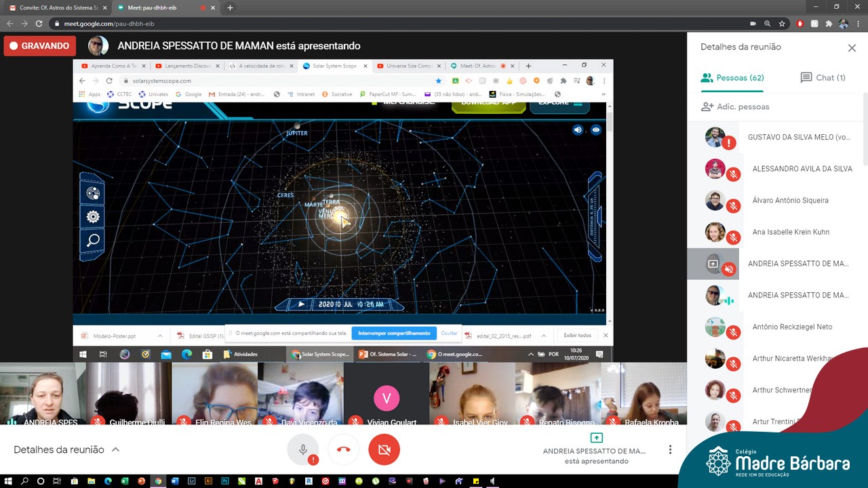Turn the camera on with the video button
The width and height of the screenshot is (868, 488).
(384, 450)
